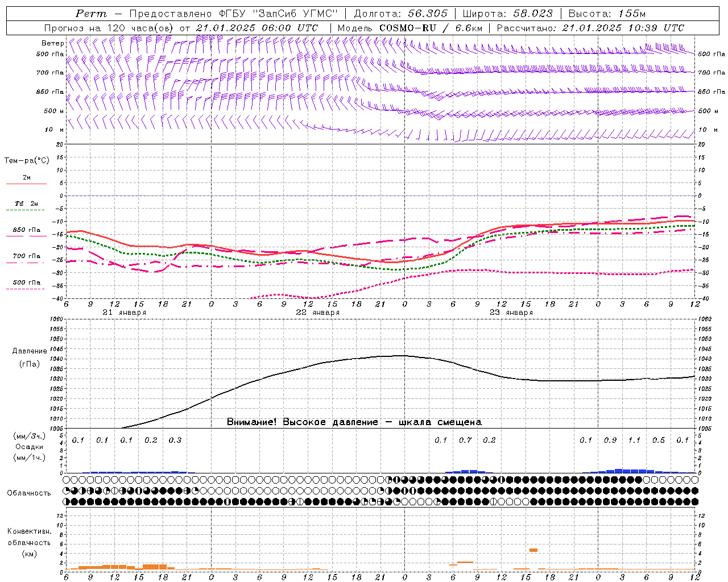Click the "Облачность" cloud cover label

point(29,493)
